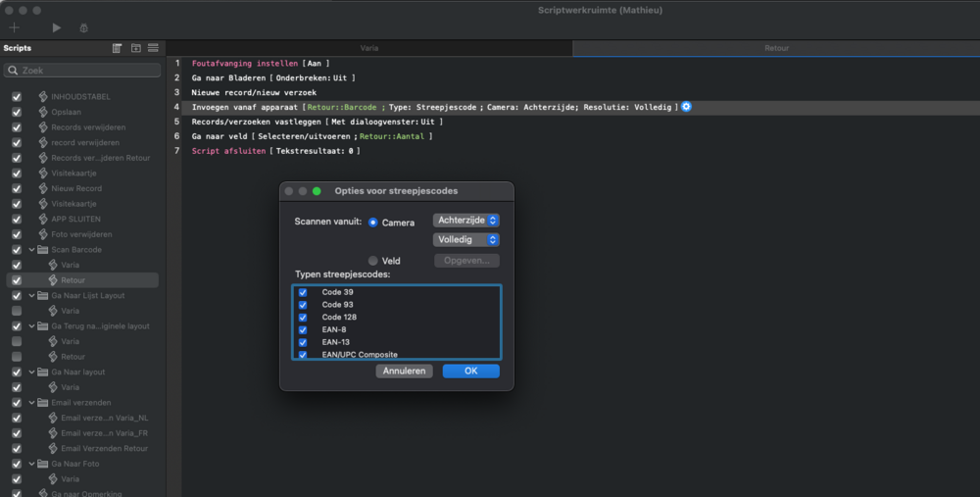Open the Achterzijde camera dropdown
Viewport: 980px width, 497px height.
pos(466,221)
